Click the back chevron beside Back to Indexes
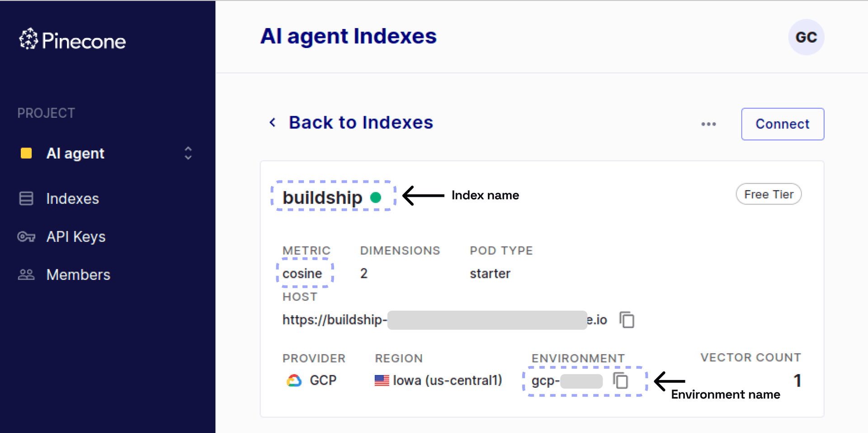 [272, 122]
